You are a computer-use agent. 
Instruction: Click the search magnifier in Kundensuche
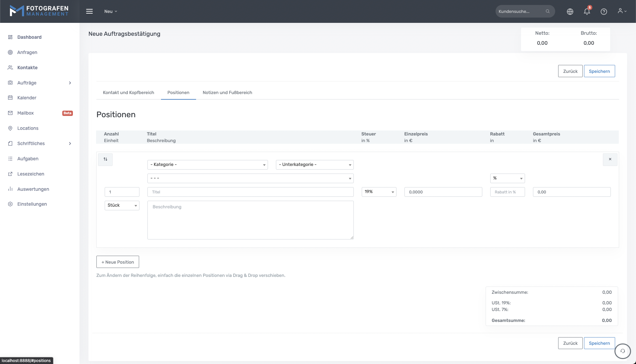click(548, 11)
